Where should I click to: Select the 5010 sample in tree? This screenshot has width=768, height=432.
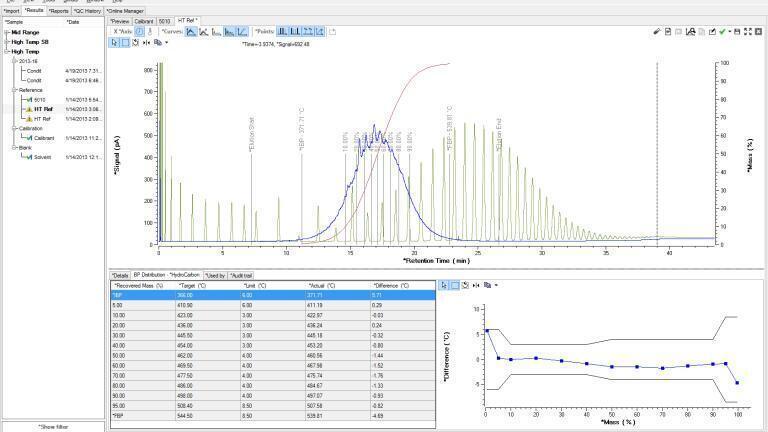click(40, 100)
